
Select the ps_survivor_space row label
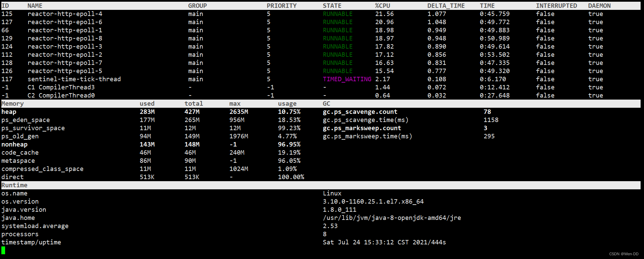tap(33, 128)
